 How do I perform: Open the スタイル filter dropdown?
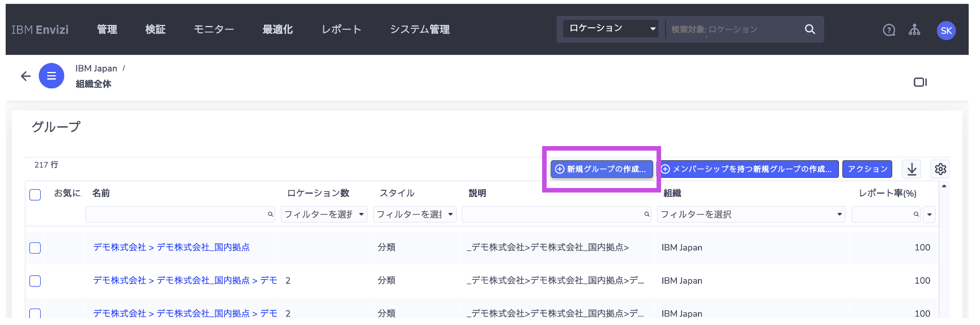[415, 214]
